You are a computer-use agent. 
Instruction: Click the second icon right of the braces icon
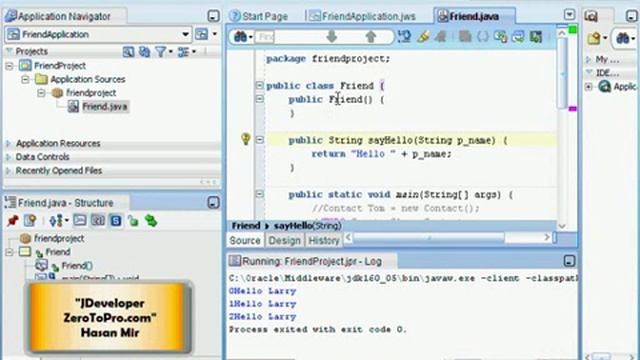coord(518,37)
